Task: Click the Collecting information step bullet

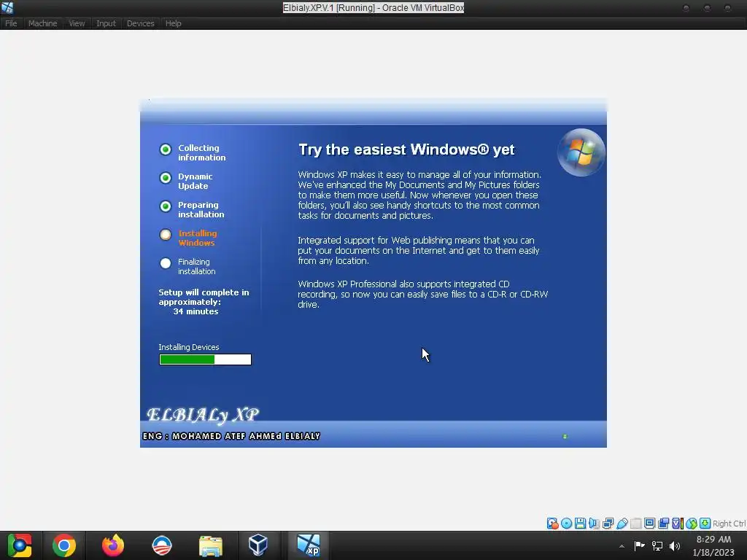Action: pos(166,149)
